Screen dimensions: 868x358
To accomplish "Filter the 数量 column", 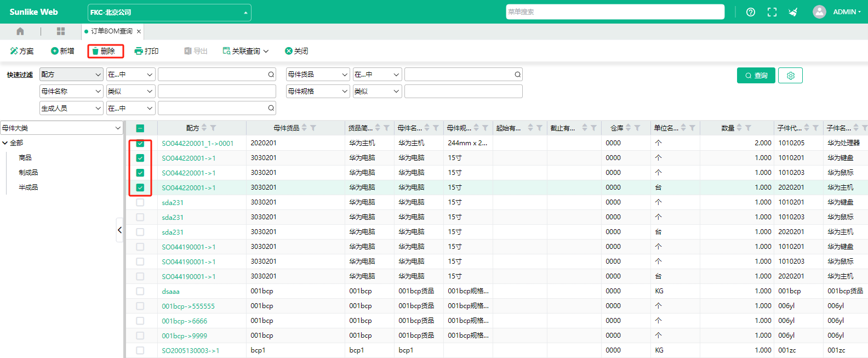I will [748, 128].
